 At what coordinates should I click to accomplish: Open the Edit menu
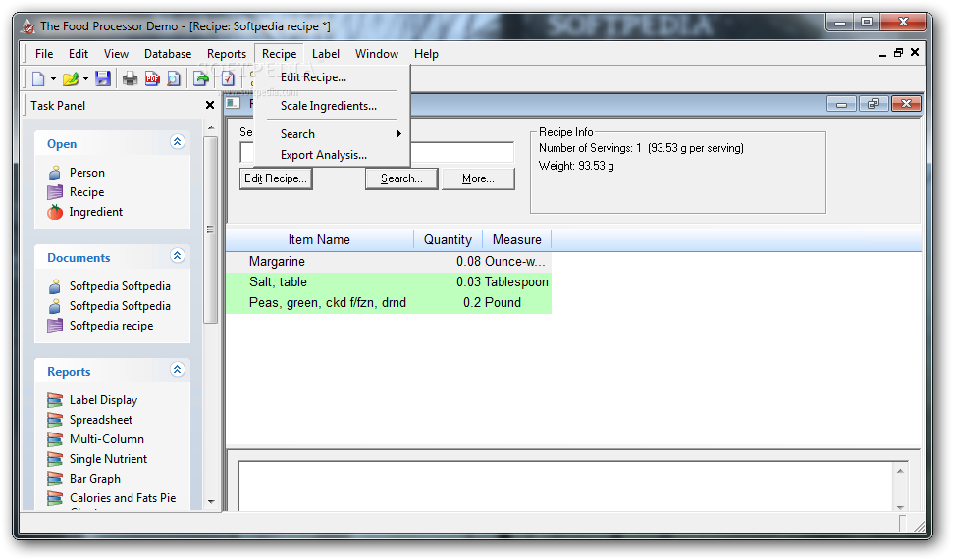(x=79, y=53)
